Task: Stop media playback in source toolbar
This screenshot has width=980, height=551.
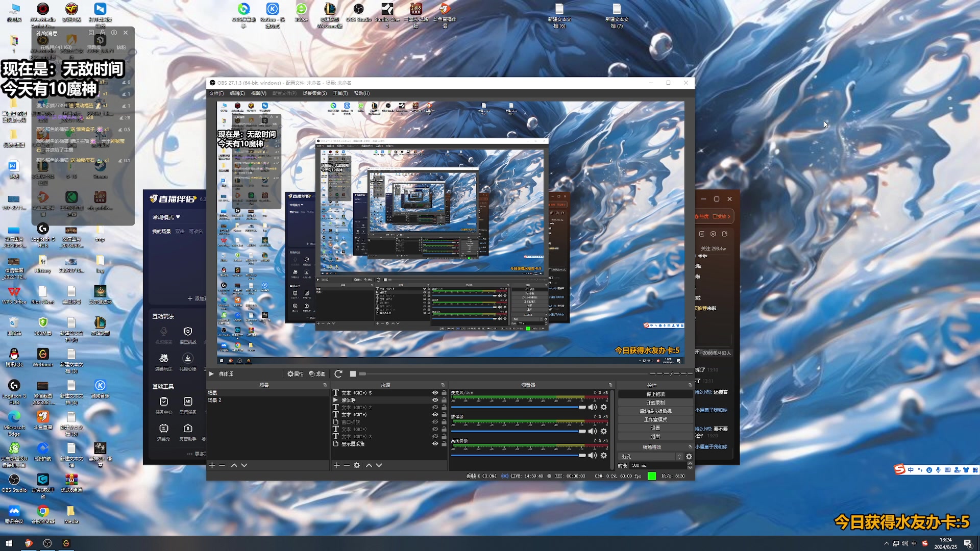Action: click(353, 374)
